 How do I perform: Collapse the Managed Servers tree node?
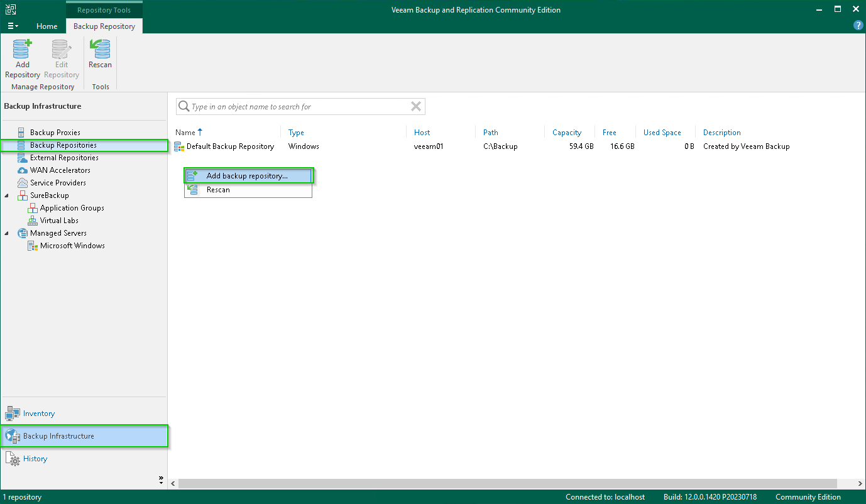click(7, 233)
